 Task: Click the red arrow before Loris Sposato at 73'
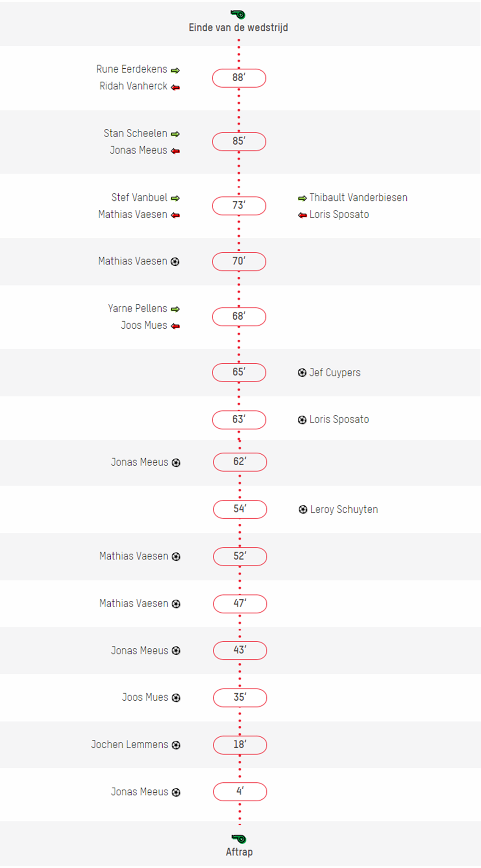(303, 215)
